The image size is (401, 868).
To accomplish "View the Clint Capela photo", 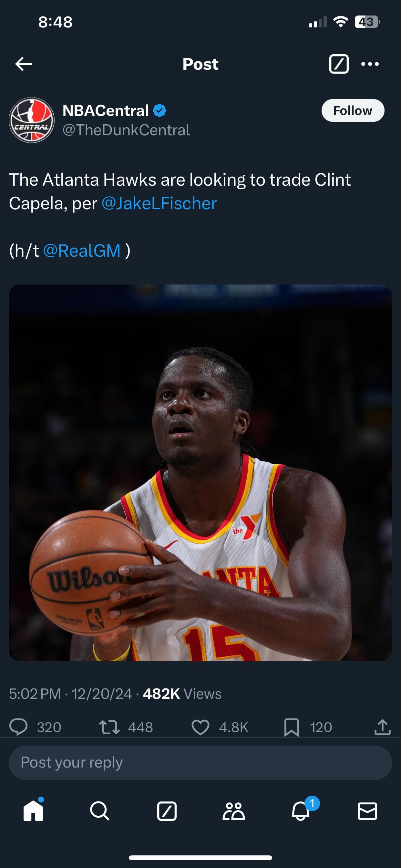I will [200, 473].
